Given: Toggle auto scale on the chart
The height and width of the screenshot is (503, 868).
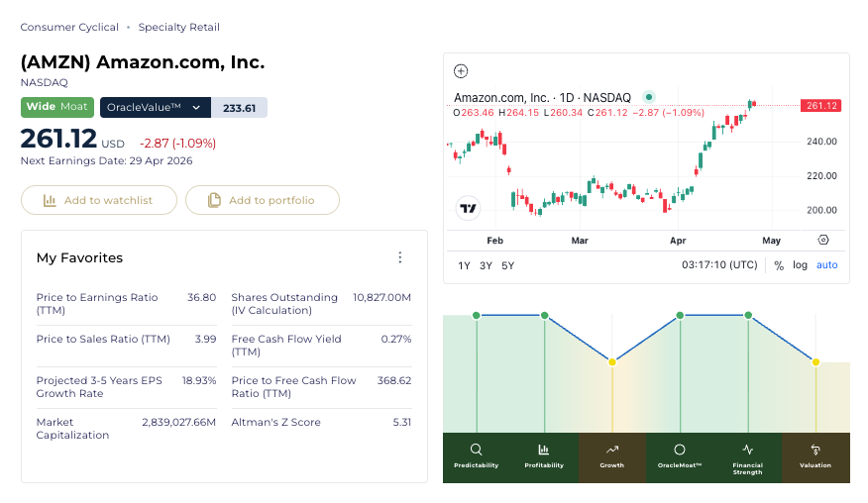Looking at the screenshot, I should 826,265.
